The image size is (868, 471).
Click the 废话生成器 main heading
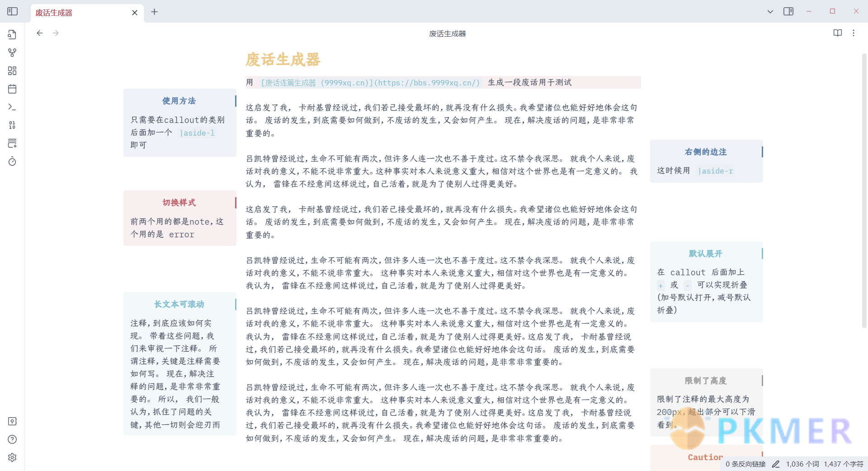coord(283,59)
